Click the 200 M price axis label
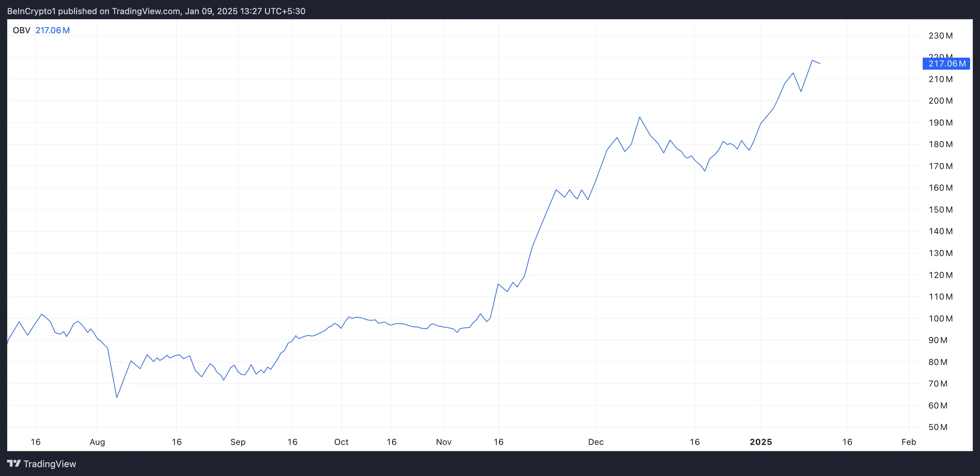980x476 pixels. tap(940, 101)
